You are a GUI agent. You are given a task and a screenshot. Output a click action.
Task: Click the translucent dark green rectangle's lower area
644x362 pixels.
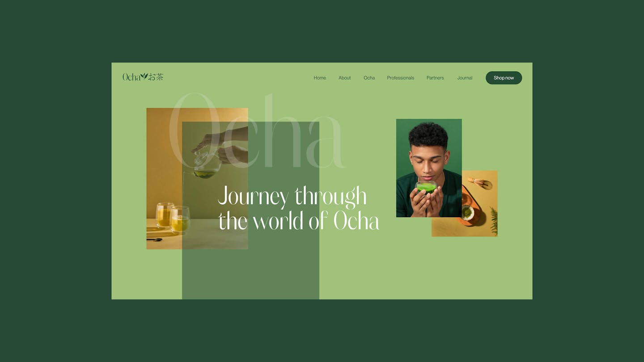(250, 273)
